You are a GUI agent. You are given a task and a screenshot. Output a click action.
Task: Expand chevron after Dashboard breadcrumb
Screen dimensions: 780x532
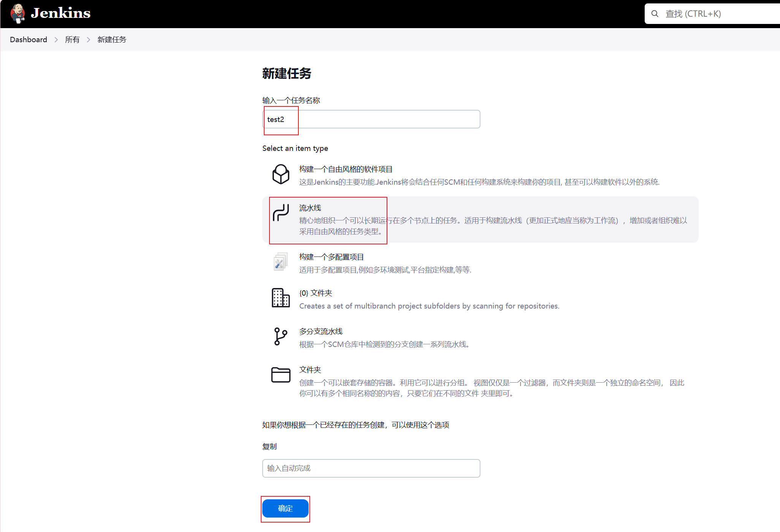pyautogui.click(x=56, y=40)
